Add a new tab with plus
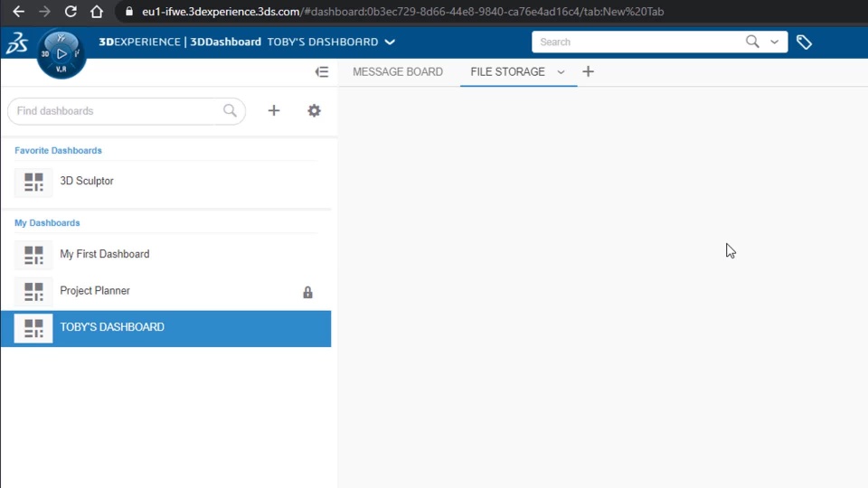This screenshot has height=488, width=868. [x=588, y=71]
